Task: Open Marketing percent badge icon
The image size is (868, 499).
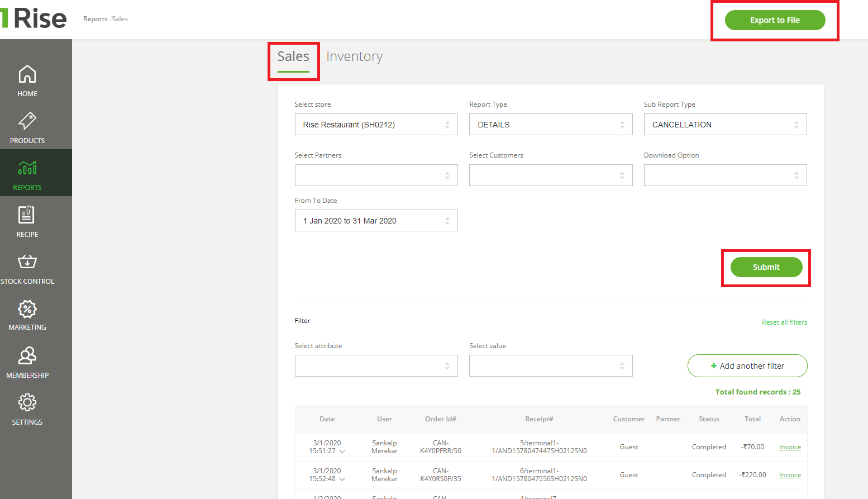Action: [27, 308]
